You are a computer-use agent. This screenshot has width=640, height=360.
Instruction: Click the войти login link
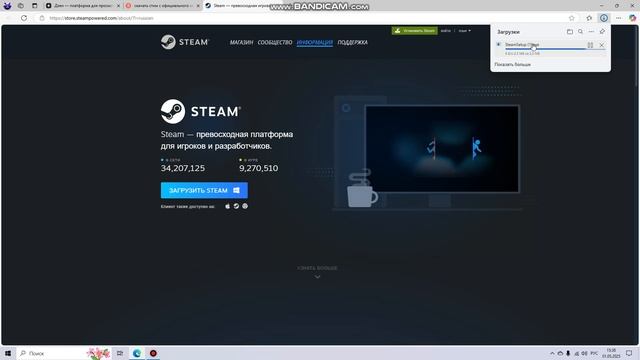[x=446, y=31]
